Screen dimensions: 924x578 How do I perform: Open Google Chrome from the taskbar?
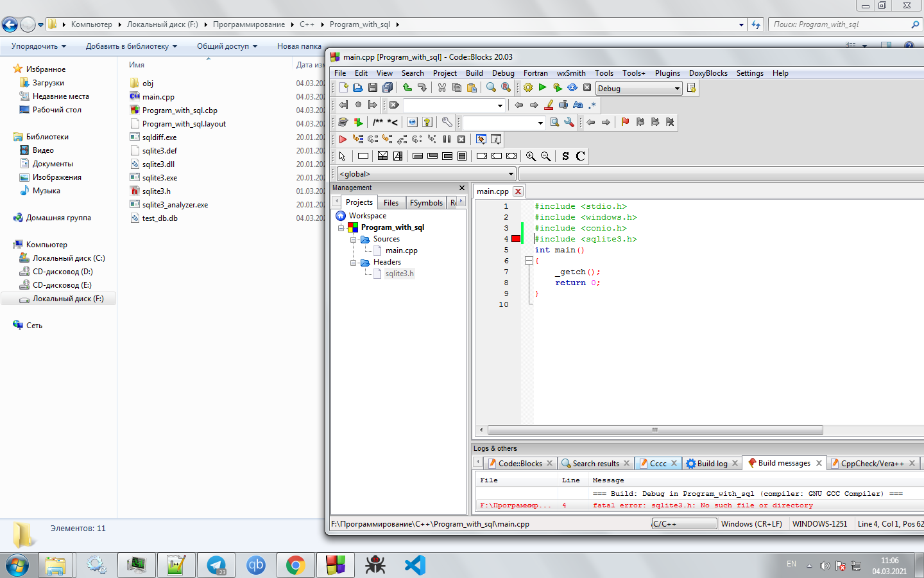[295, 565]
